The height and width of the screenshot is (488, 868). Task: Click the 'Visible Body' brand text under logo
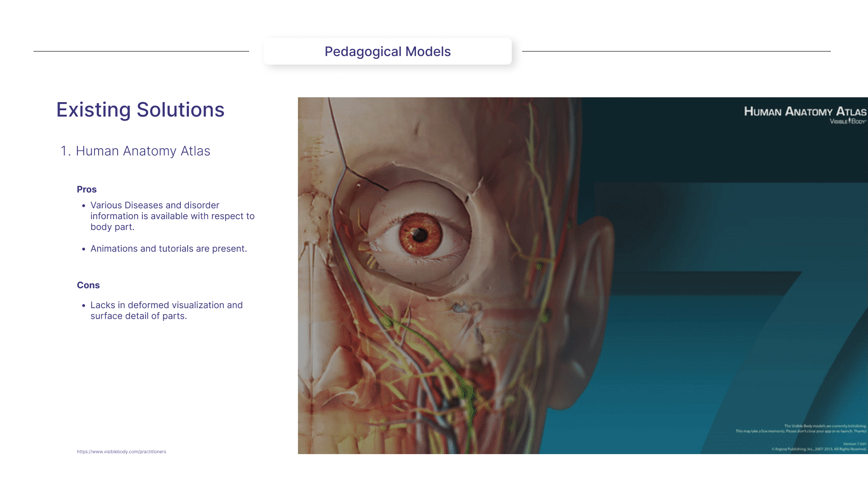[848, 122]
